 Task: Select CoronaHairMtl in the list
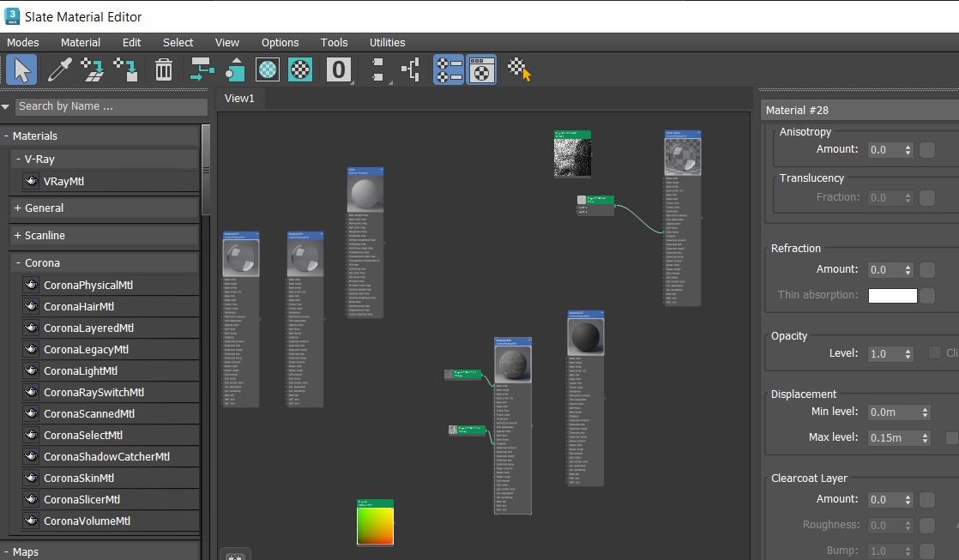pos(111,306)
